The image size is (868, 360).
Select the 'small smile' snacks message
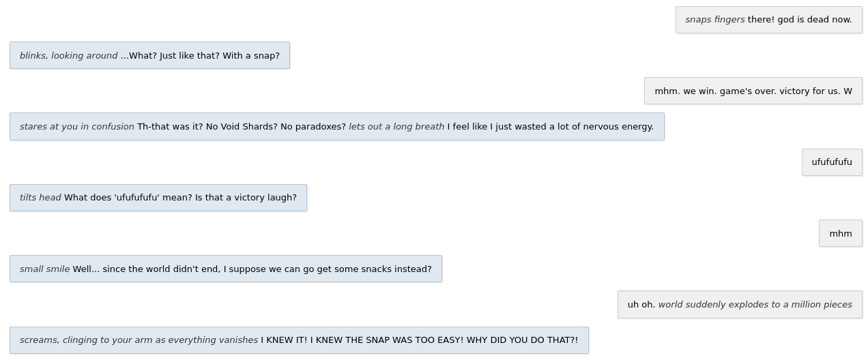(x=226, y=269)
